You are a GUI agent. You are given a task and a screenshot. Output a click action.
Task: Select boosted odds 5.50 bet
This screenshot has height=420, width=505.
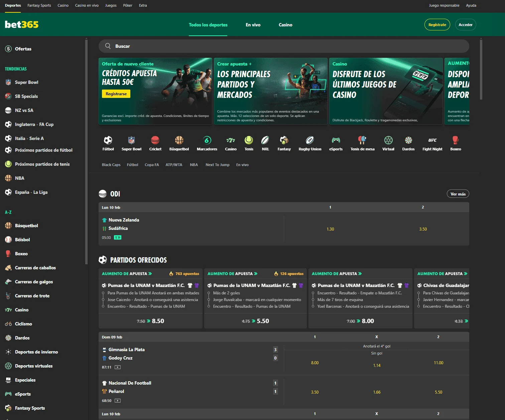coord(255,321)
